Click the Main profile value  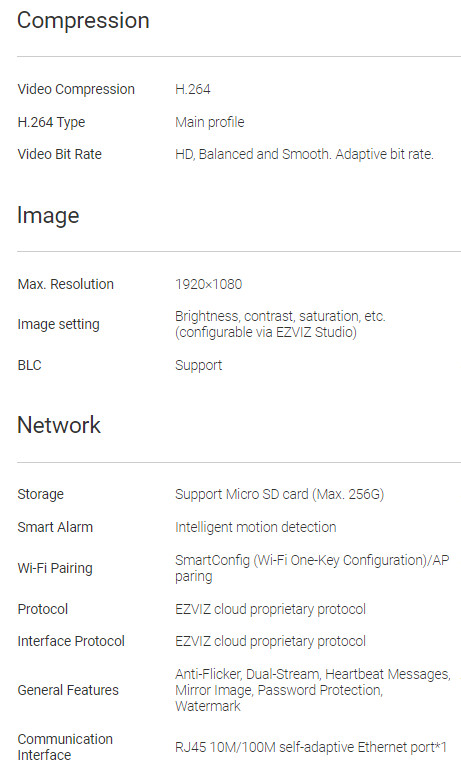[209, 122]
